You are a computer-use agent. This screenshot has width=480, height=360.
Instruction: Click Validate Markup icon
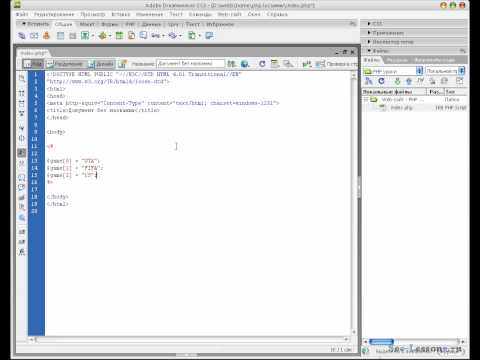307,63
